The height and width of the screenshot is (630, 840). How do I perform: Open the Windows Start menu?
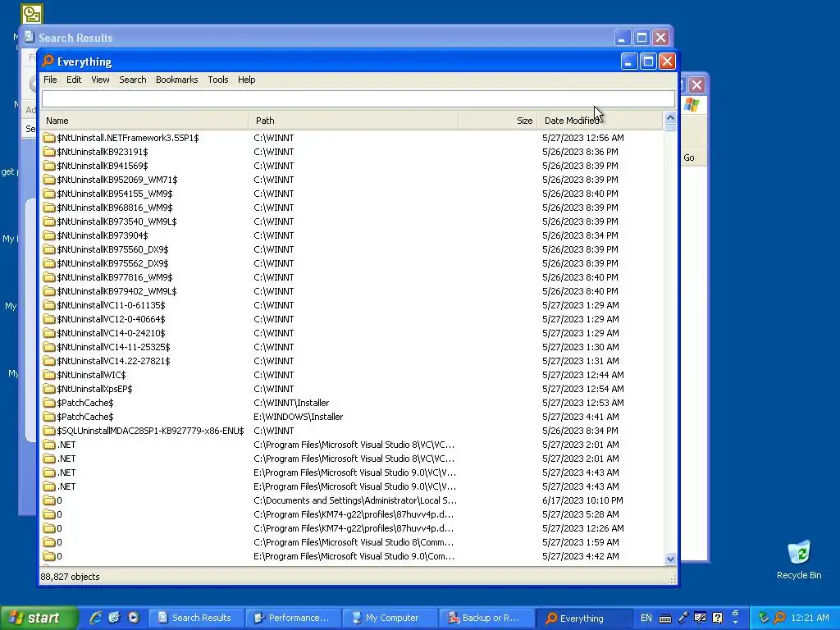coord(39,618)
